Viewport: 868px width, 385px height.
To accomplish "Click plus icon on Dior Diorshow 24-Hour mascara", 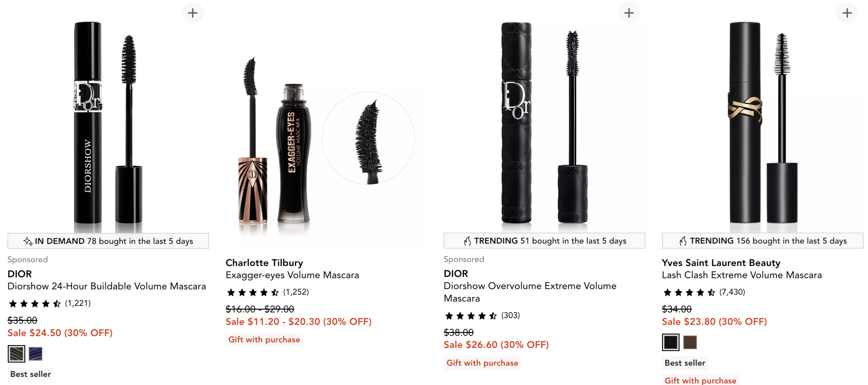I will (x=193, y=13).
